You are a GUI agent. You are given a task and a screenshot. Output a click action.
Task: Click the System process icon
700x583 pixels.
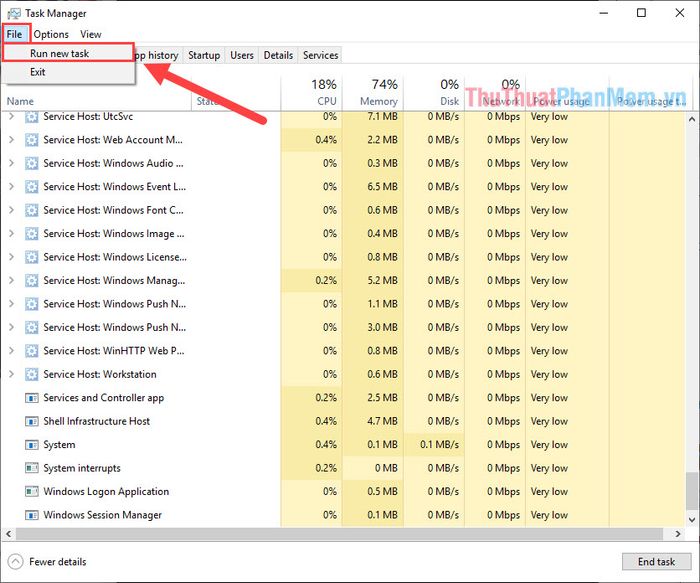(31, 445)
